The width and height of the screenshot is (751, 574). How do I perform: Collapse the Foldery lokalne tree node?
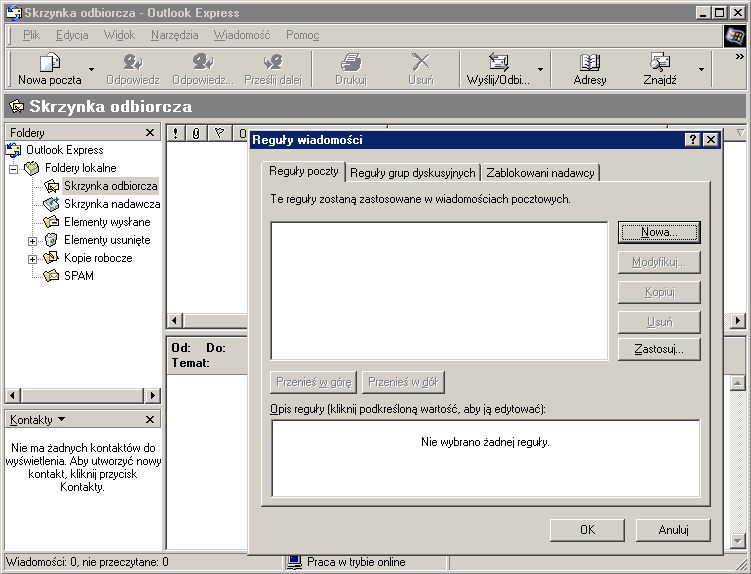pyautogui.click(x=13, y=169)
